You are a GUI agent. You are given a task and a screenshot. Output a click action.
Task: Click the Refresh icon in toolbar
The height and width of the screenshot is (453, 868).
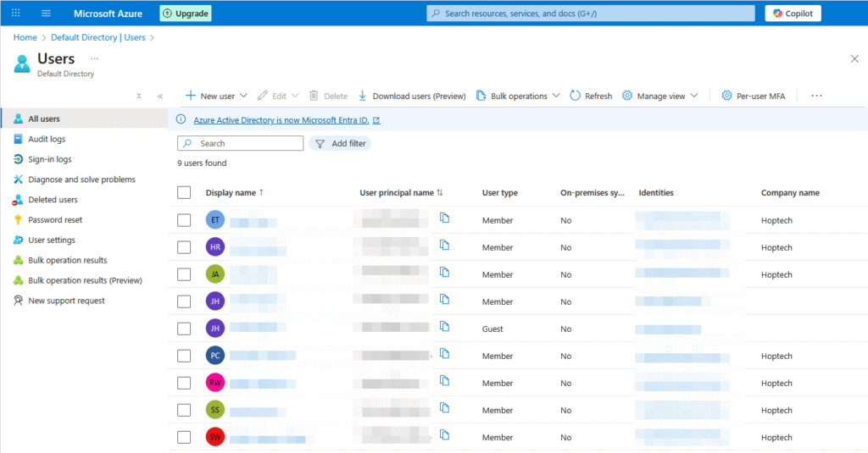576,97
